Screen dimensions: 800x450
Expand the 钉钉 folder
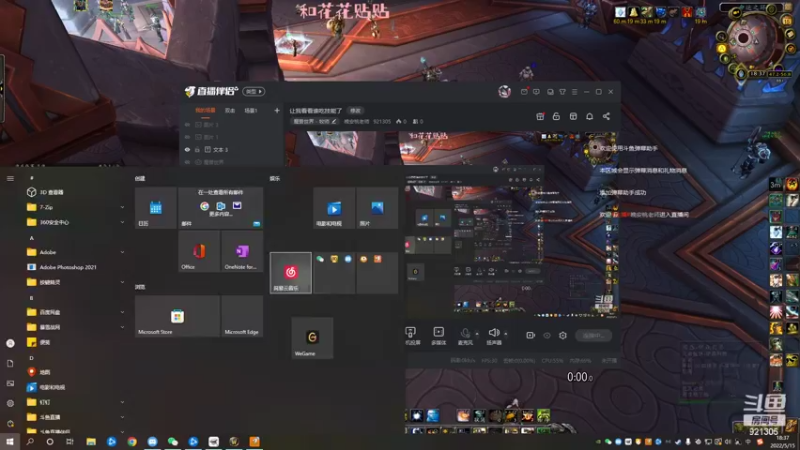pos(122,402)
